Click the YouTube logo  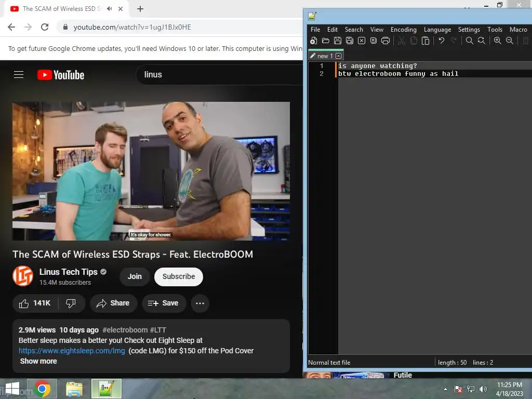click(x=61, y=75)
